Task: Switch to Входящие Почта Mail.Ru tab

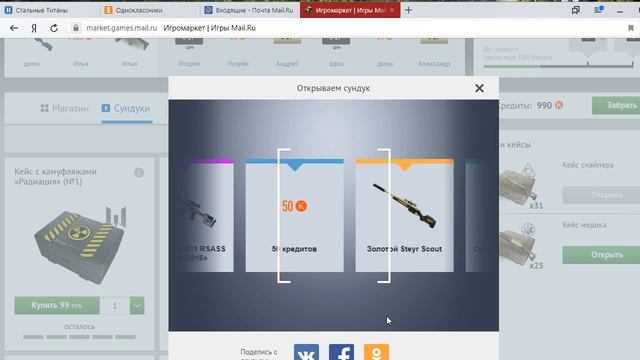Action: (249, 10)
